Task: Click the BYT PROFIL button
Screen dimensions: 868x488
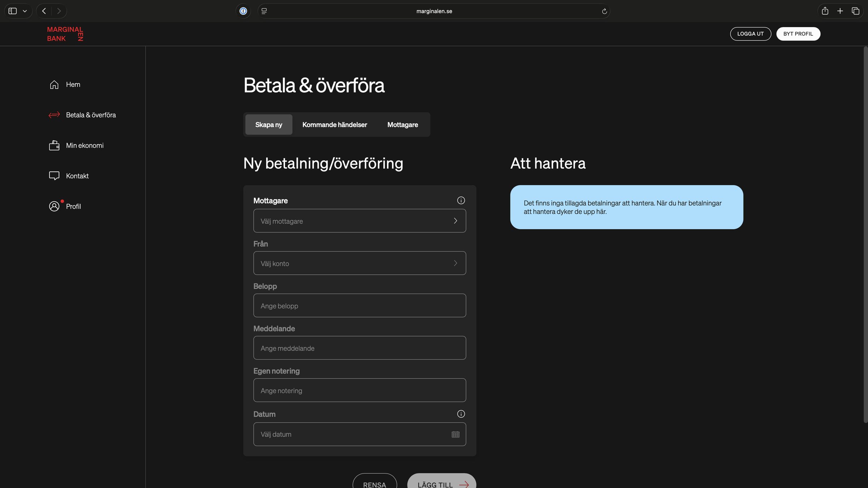Action: [798, 34]
